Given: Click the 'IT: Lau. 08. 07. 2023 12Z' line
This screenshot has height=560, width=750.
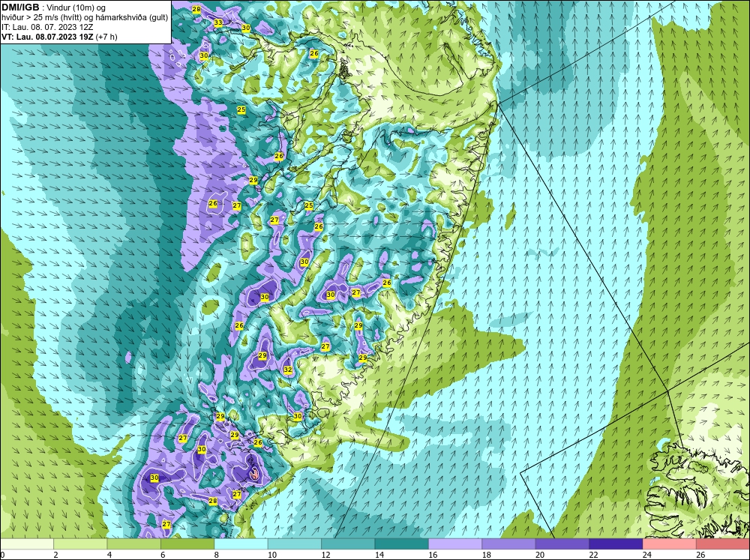Looking at the screenshot, I should click(x=48, y=27).
